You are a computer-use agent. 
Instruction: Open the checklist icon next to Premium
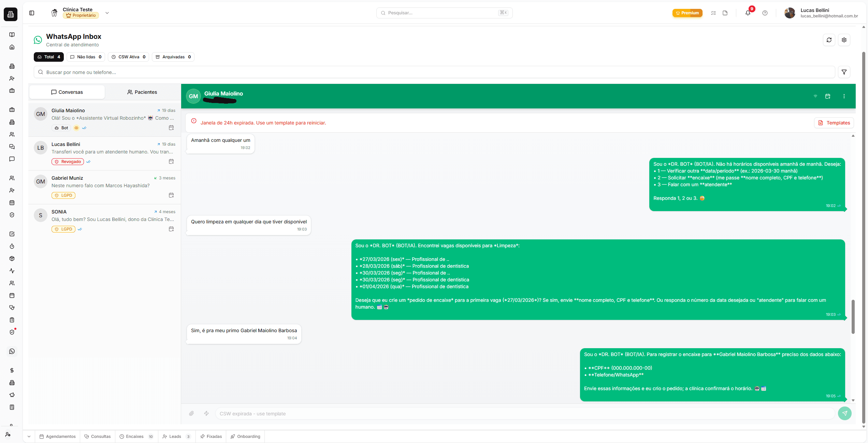(x=713, y=13)
